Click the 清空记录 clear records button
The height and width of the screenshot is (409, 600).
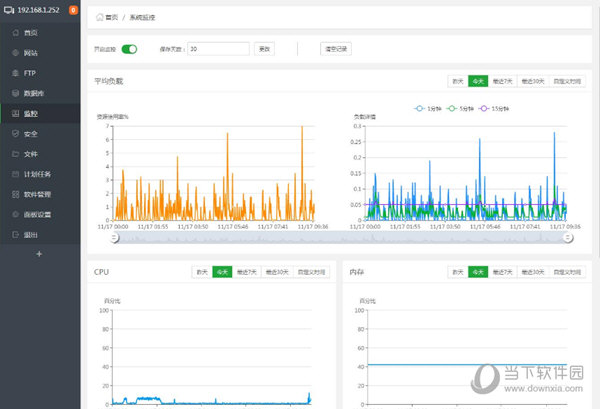click(x=336, y=49)
